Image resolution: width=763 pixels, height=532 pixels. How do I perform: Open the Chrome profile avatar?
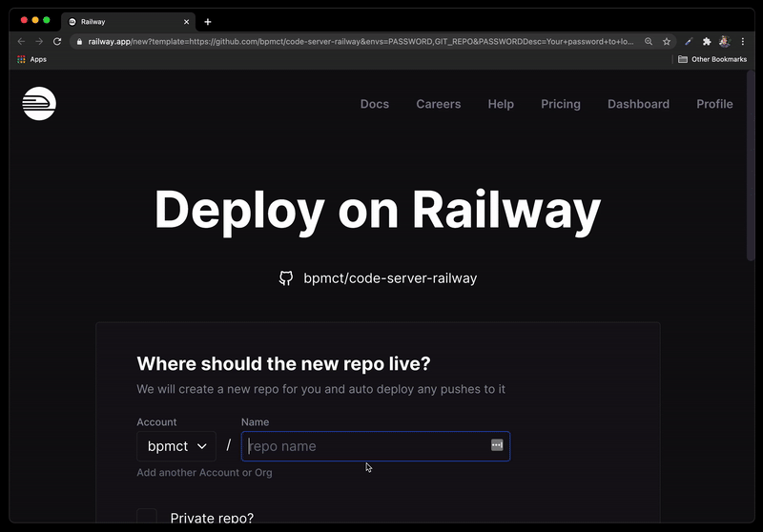725,41
